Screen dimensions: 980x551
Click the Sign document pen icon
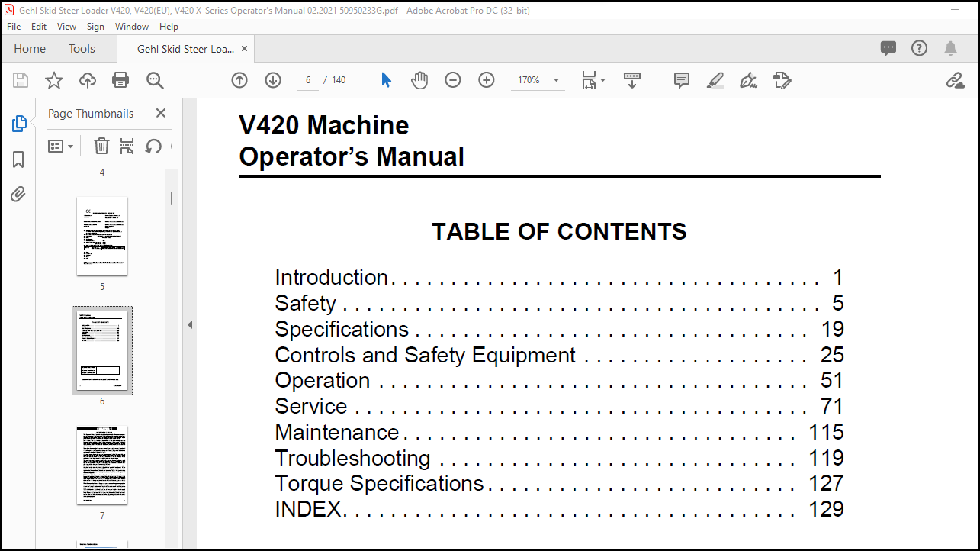pyautogui.click(x=749, y=80)
